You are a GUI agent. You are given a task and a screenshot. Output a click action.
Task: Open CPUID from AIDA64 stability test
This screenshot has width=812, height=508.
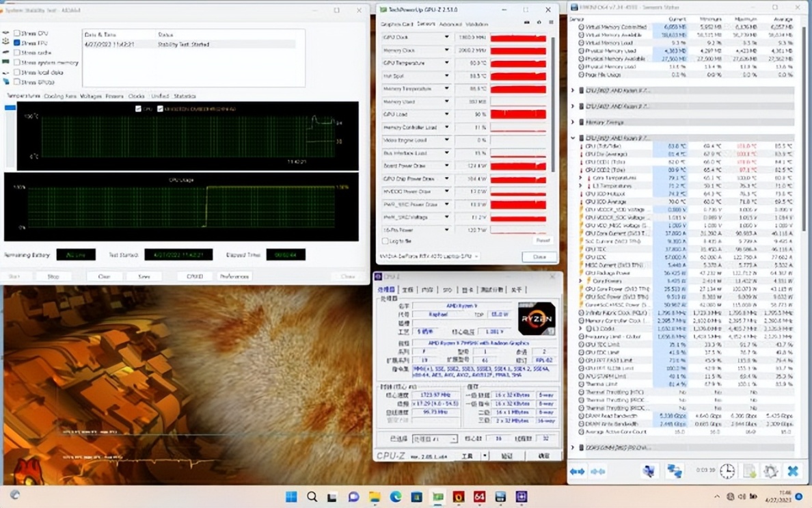point(195,276)
